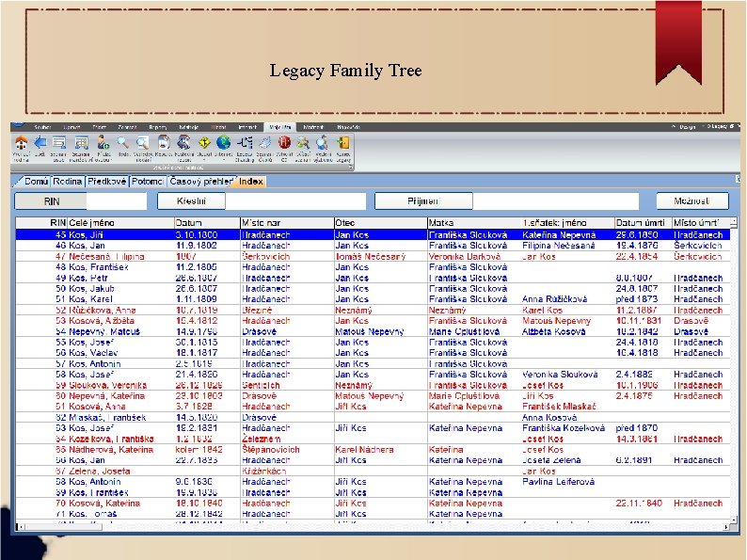
Task: Click the magnifying glass Hledat icon
Action: point(122,142)
